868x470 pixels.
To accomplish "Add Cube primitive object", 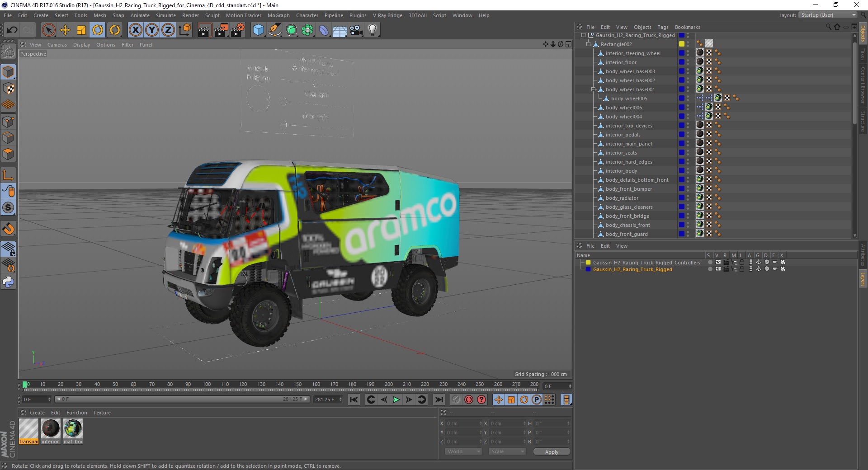I will coord(258,30).
